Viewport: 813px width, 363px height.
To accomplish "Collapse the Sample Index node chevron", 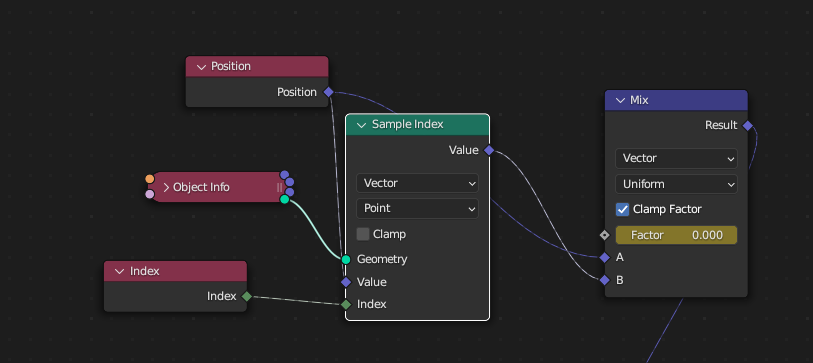I will point(362,125).
